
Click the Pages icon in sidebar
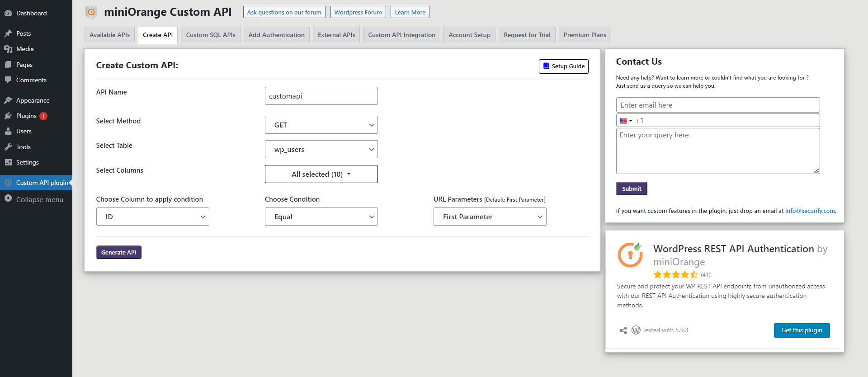tap(8, 65)
